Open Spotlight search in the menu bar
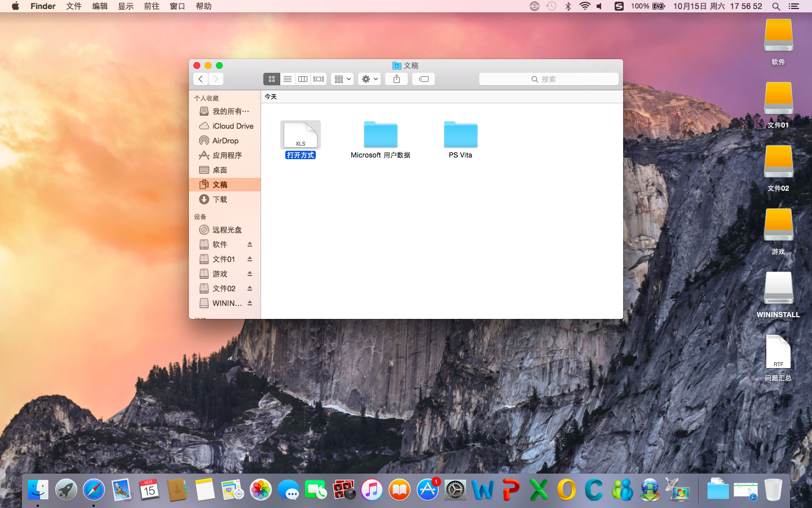 [x=776, y=6]
